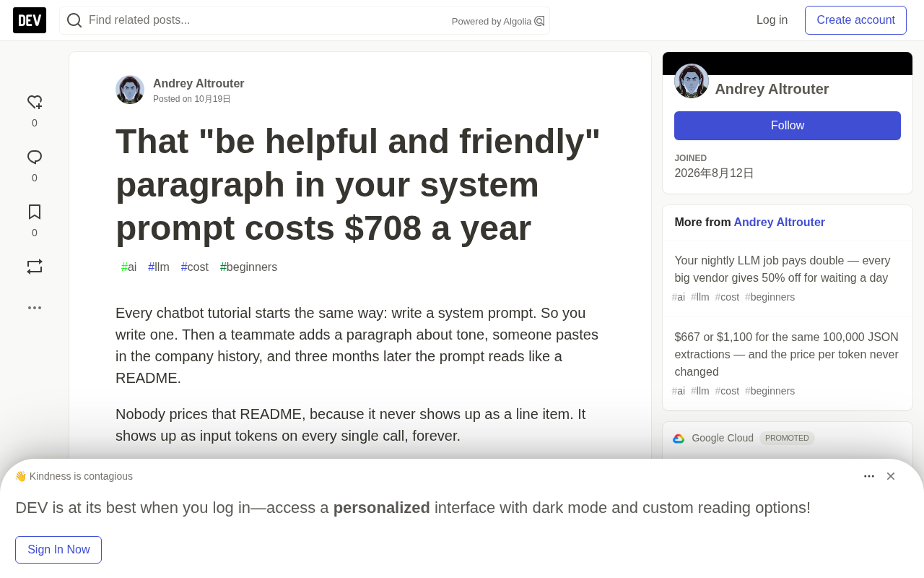Open the #llm tag under the title

point(159,267)
